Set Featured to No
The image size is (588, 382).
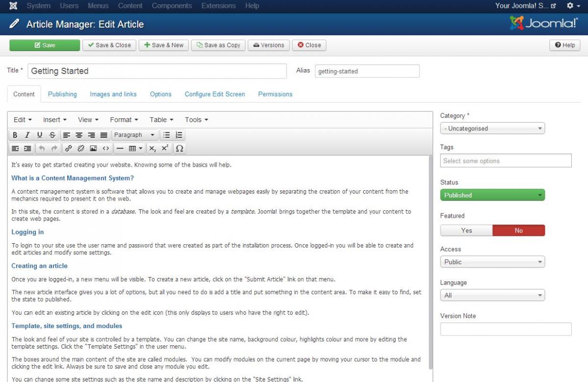[x=518, y=230]
